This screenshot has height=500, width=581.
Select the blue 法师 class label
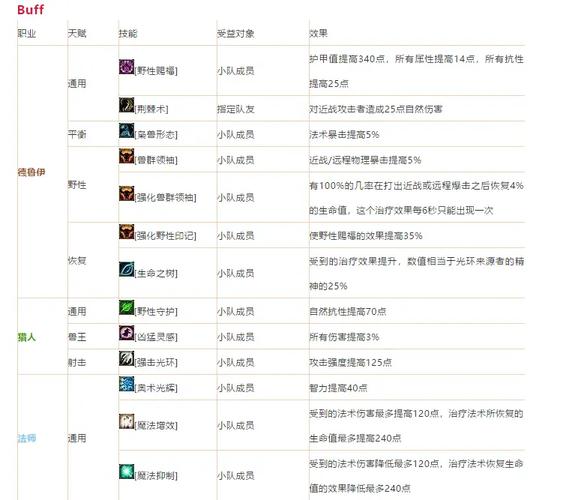click(27, 438)
